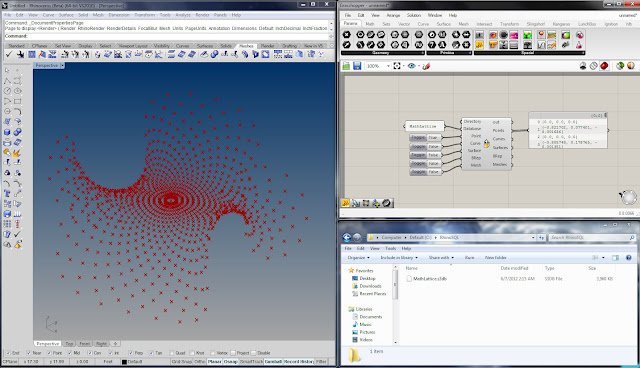Open file with green folder icon in Grasshopper
Image resolution: width=640 pixels, height=368 pixels.
click(346, 66)
